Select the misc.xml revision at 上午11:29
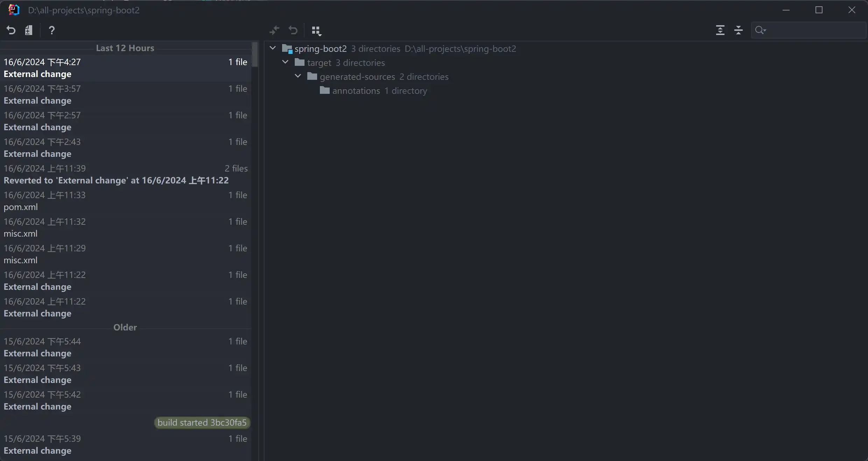Screen dimensions: 868x461 click(125, 254)
